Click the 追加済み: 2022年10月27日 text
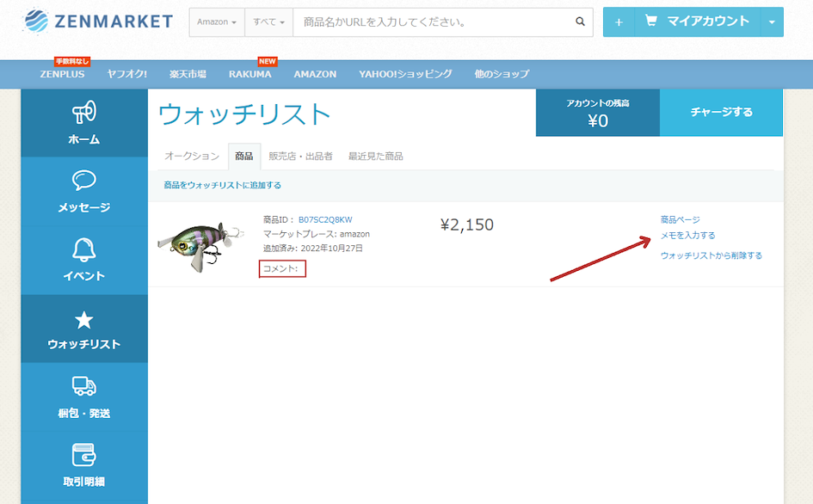This screenshot has width=813, height=504. pyautogui.click(x=312, y=249)
